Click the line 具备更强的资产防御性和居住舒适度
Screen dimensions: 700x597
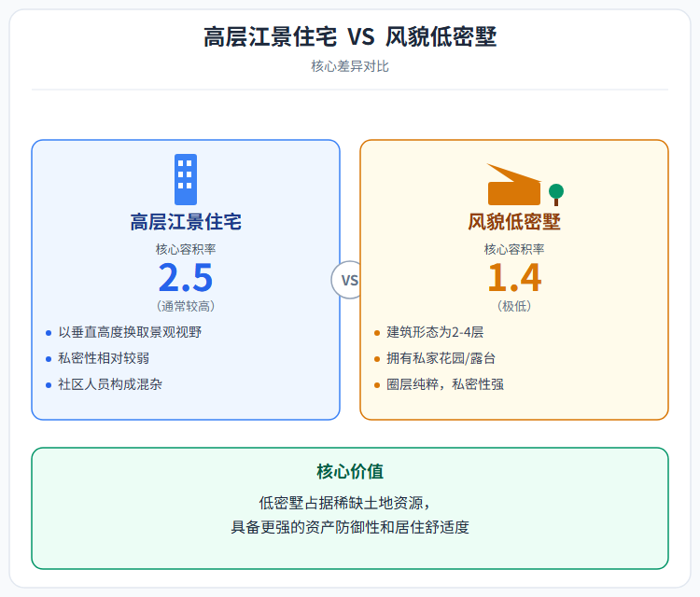pyautogui.click(x=350, y=527)
